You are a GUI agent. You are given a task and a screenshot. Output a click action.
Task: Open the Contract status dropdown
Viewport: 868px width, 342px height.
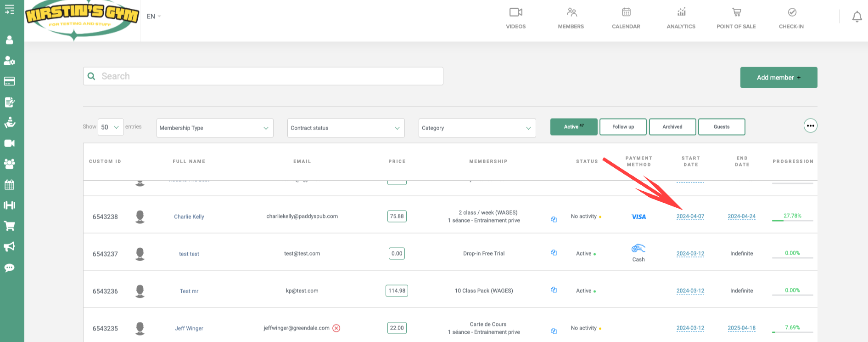[346, 128]
